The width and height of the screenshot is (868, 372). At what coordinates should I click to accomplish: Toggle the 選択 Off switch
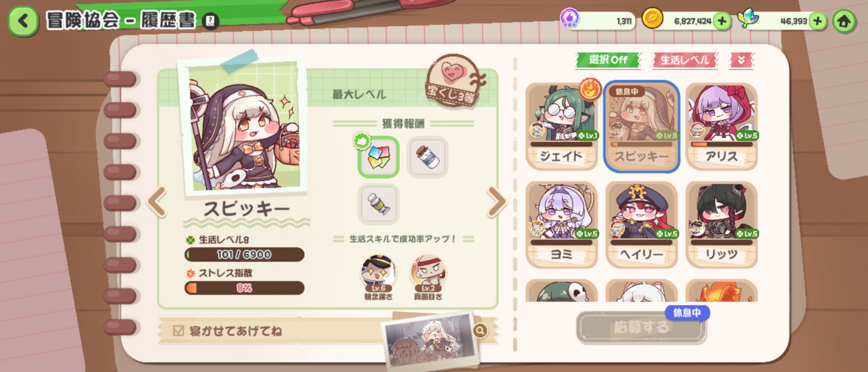click(608, 60)
